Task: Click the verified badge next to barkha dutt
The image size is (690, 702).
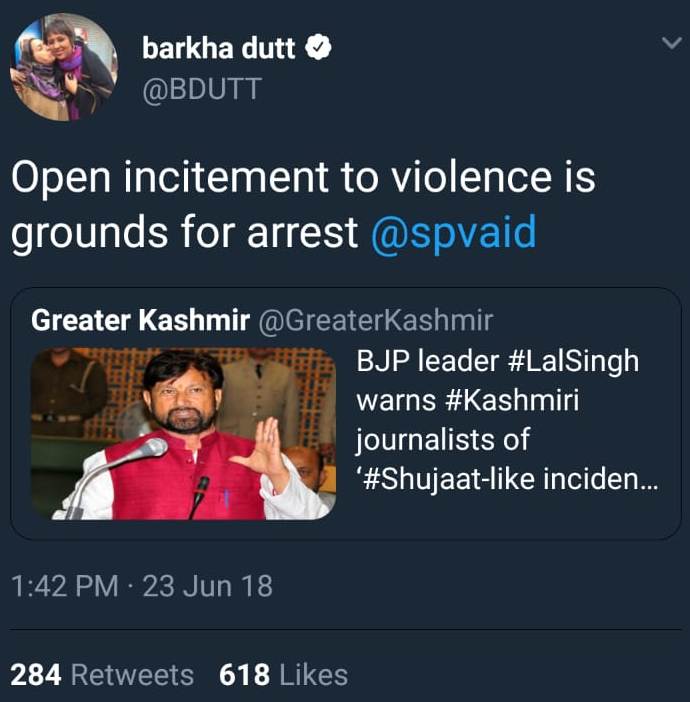Action: (318, 47)
